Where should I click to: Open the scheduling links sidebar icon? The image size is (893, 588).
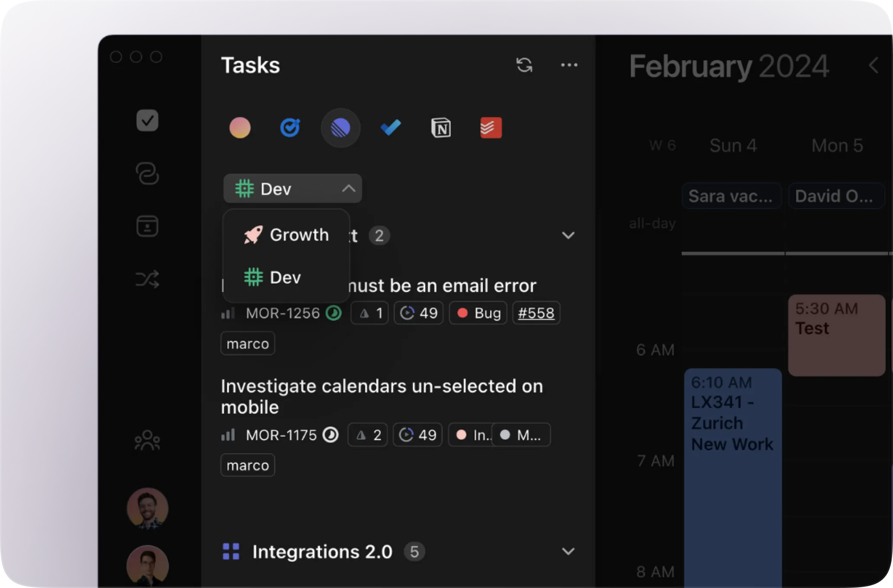[147, 174]
